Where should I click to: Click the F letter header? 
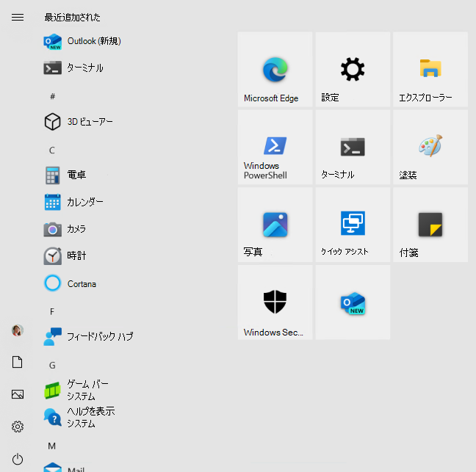pos(52,312)
